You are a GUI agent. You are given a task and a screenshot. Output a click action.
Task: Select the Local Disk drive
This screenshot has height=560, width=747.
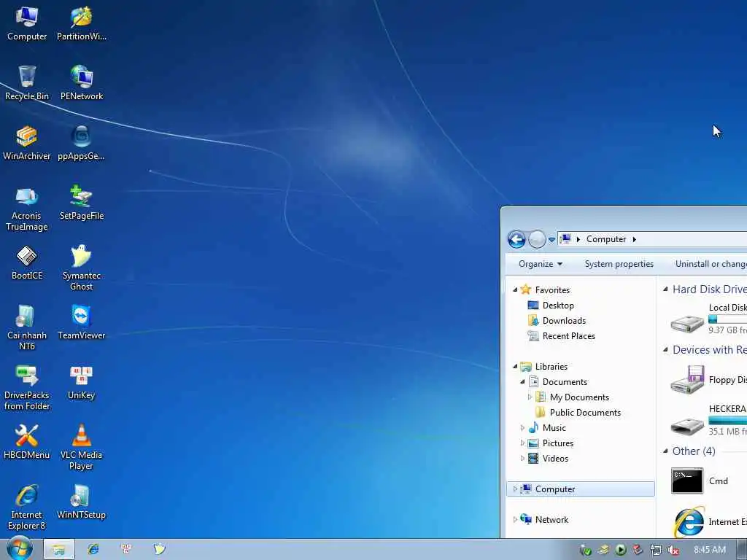click(708, 319)
